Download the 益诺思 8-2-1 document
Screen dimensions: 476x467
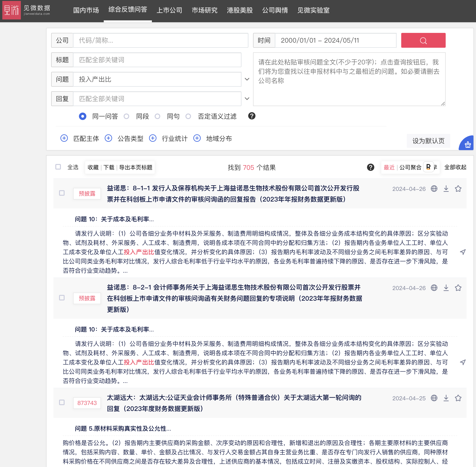(446, 288)
